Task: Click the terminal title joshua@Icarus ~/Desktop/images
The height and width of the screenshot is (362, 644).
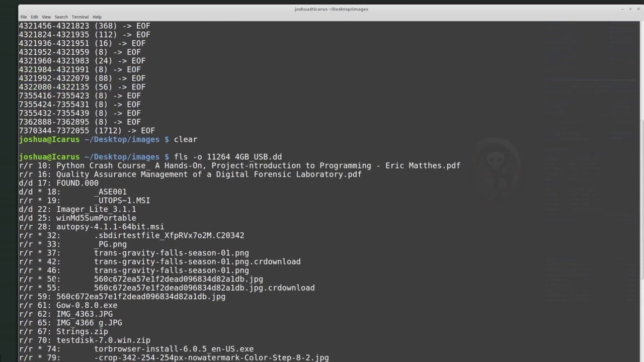Action: pyautogui.click(x=331, y=9)
